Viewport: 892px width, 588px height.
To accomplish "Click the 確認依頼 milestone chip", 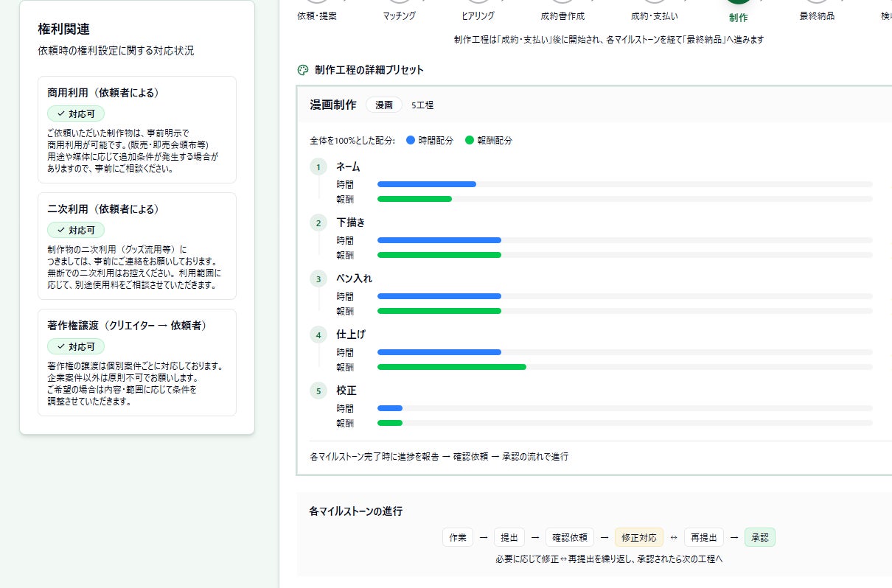I will point(570,537).
